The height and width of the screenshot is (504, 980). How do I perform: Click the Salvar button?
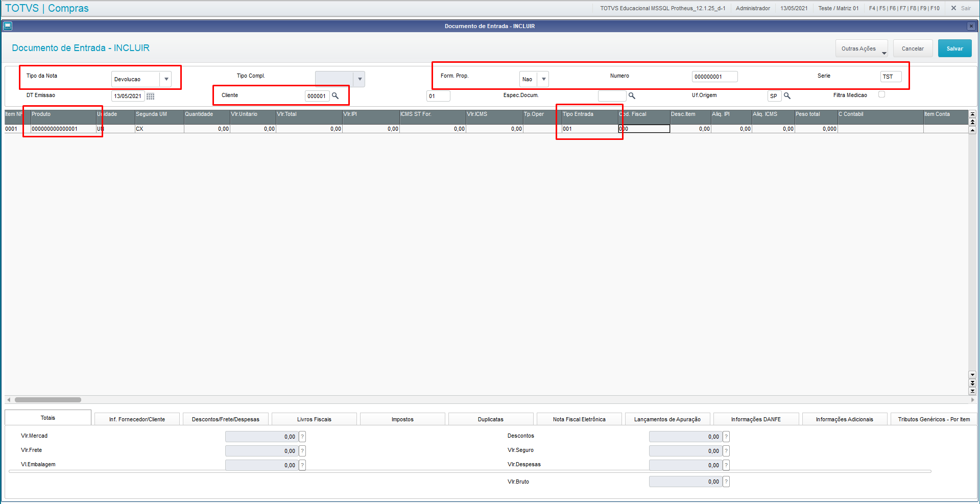tap(954, 49)
